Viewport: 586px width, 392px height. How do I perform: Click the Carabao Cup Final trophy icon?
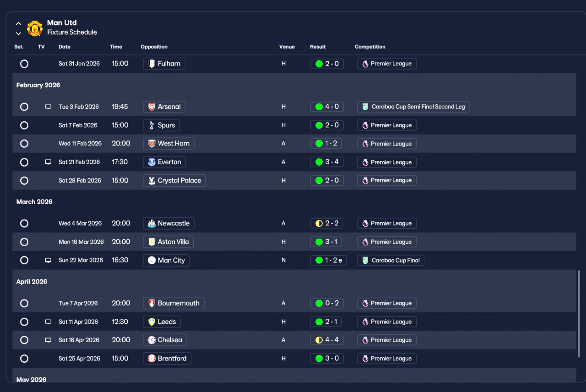[x=365, y=260]
